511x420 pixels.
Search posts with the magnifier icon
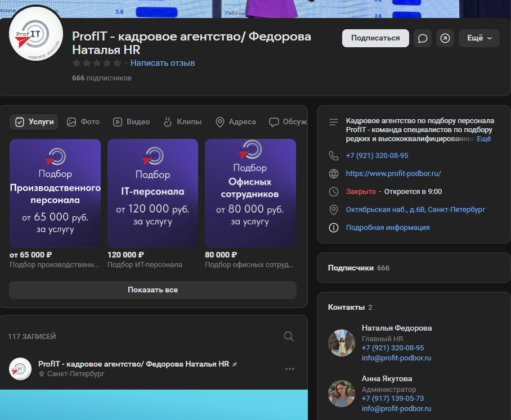tap(289, 336)
